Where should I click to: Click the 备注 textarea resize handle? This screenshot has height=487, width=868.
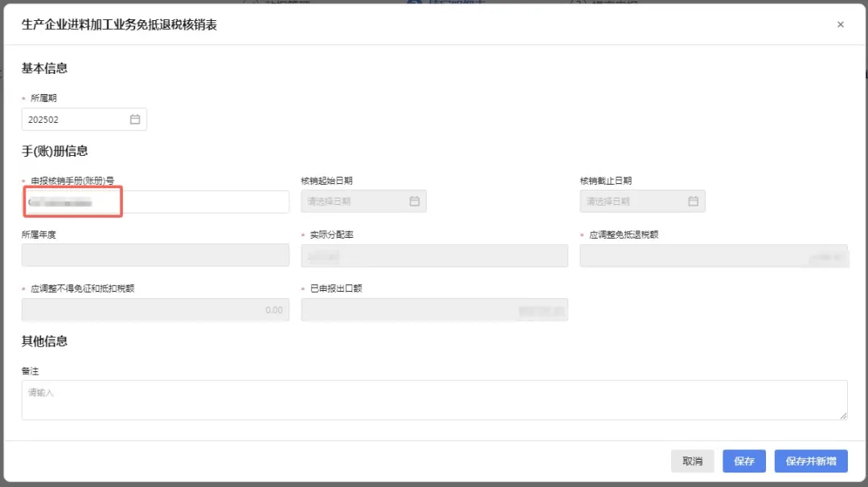845,416
